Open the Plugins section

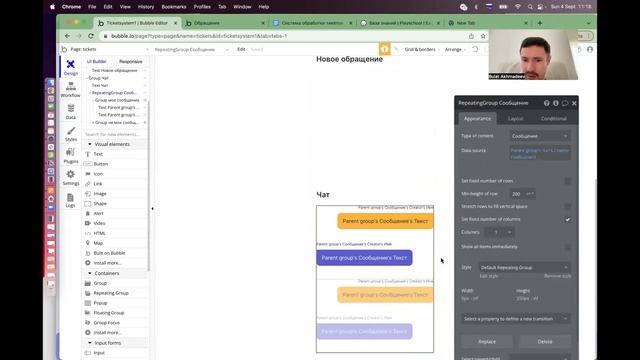[71, 156]
